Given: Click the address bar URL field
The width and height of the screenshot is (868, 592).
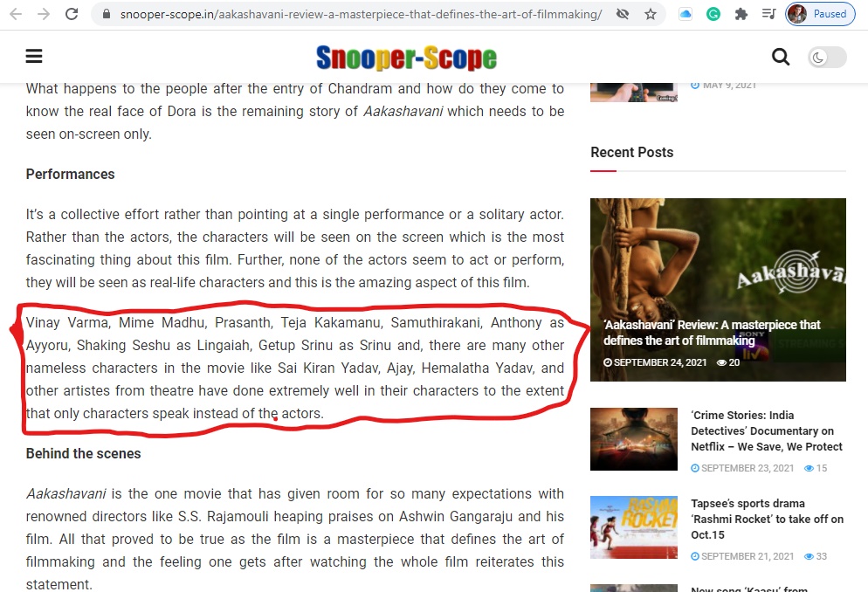Looking at the screenshot, I should [x=361, y=14].
